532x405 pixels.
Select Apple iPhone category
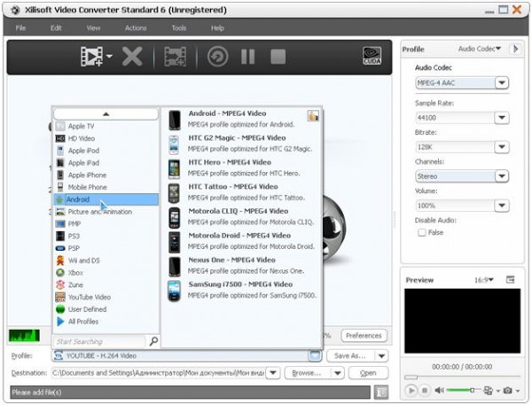pos(106,175)
